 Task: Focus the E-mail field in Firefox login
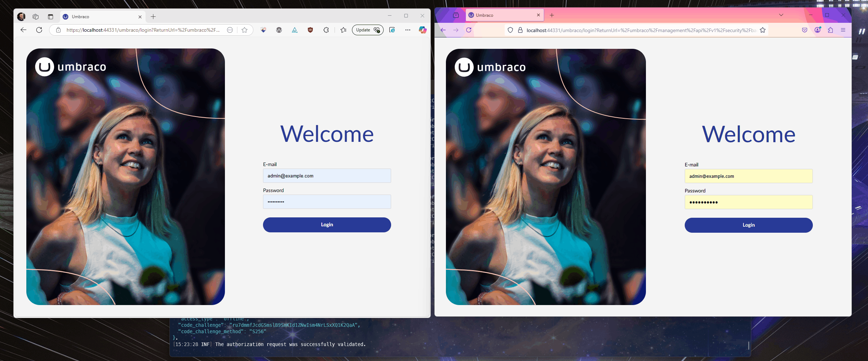pos(749,176)
